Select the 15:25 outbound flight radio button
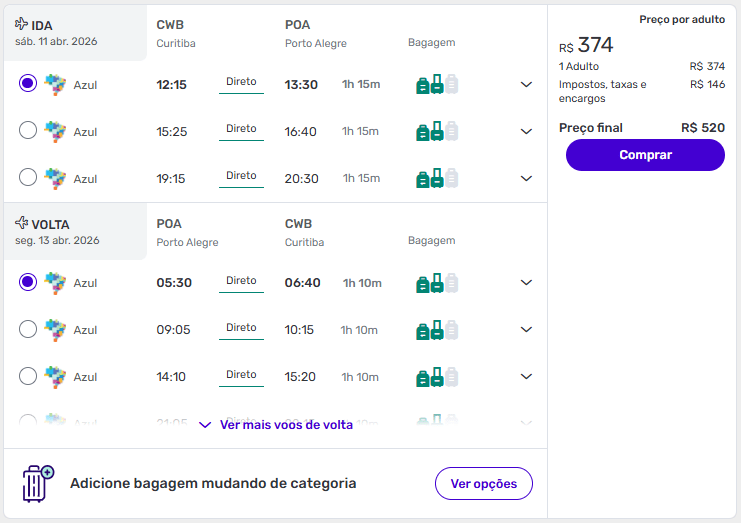The height and width of the screenshot is (523, 741). (x=28, y=130)
